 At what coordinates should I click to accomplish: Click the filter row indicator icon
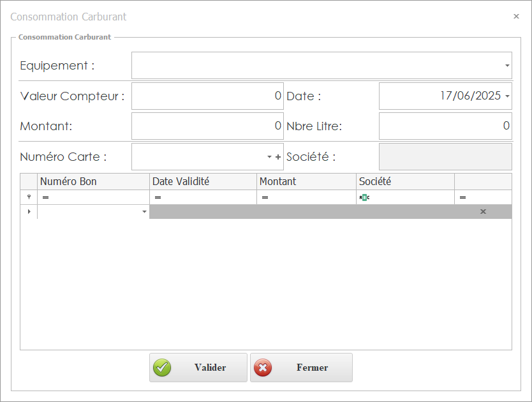(x=29, y=197)
